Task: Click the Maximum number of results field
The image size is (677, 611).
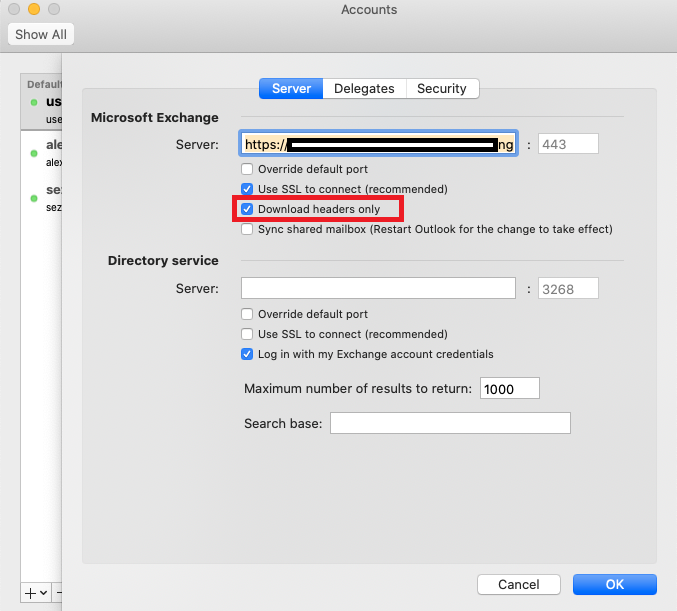Action: tap(509, 388)
